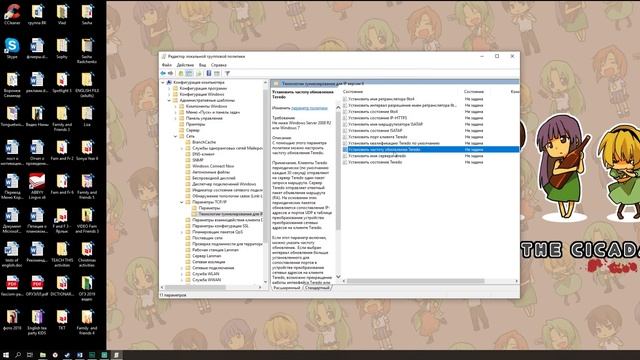This screenshot has width=640, height=360.
Task: Collapse the Сеть tree node
Action: point(176,136)
